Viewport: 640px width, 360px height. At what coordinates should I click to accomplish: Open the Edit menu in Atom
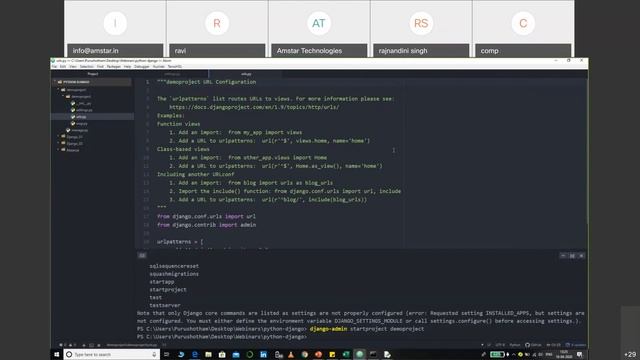point(63,67)
